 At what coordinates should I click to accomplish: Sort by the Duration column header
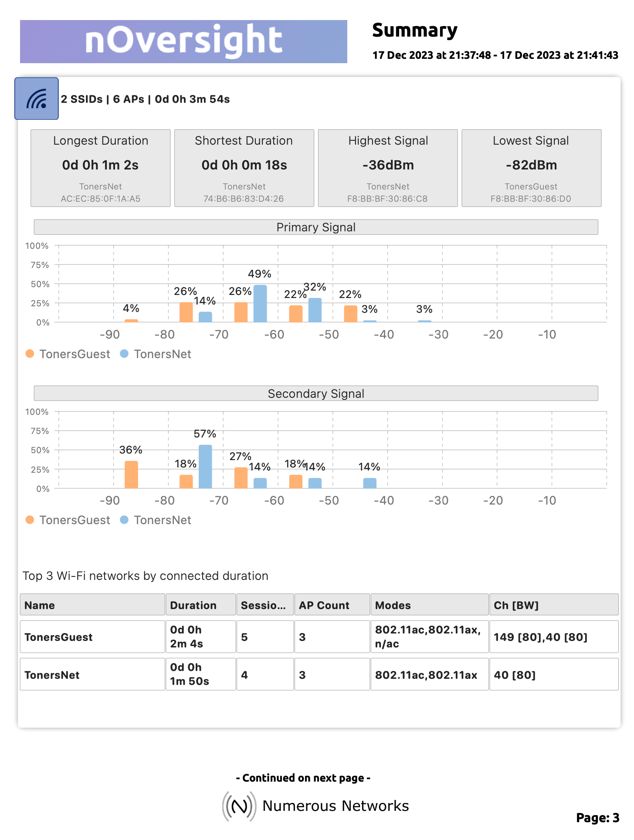click(x=200, y=605)
